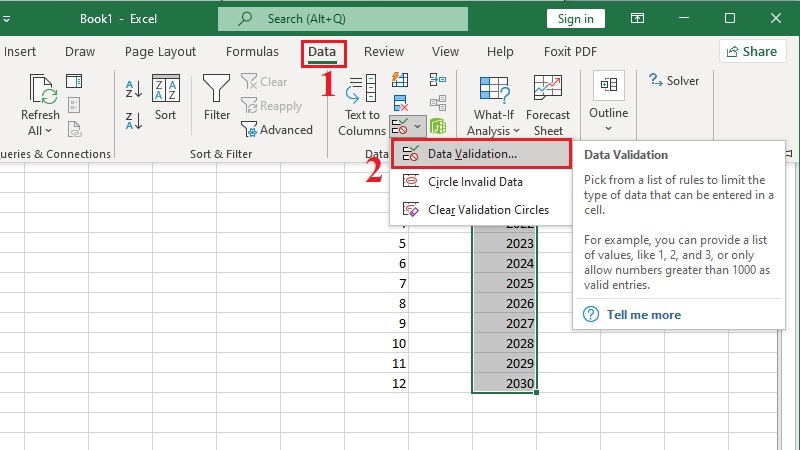Sort A to Z ascending
Viewport: 800px width, 450px height.
134,89
